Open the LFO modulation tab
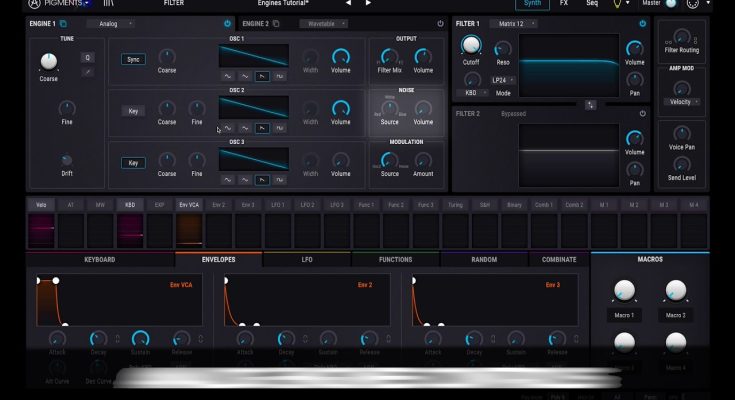Image resolution: width=735 pixels, height=400 pixels. pyautogui.click(x=306, y=259)
